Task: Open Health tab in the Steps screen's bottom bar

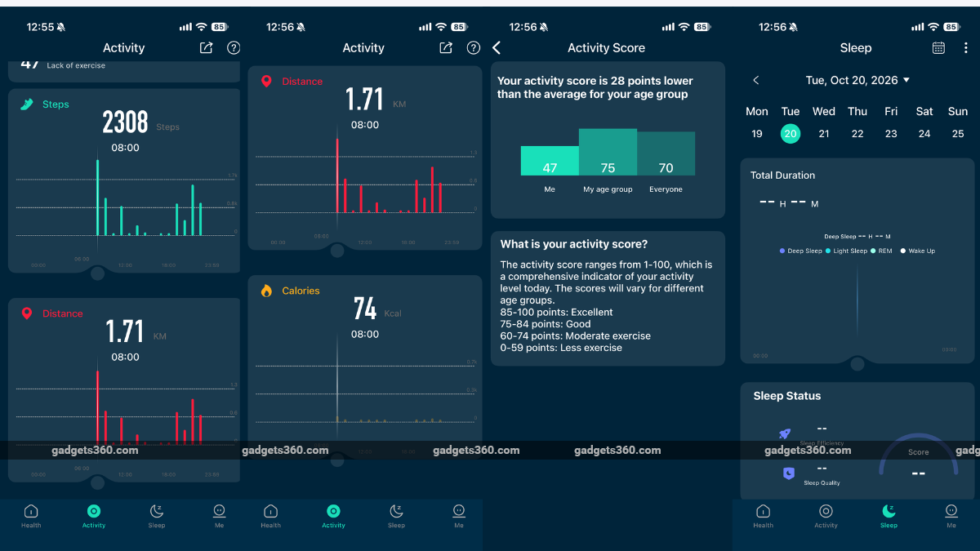Action: pos(31,516)
